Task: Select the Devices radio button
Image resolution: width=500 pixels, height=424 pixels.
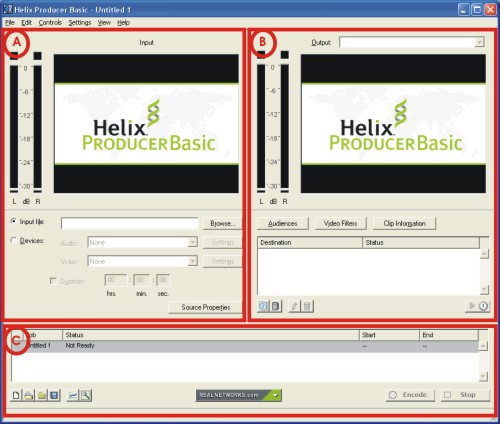Action: (x=14, y=240)
